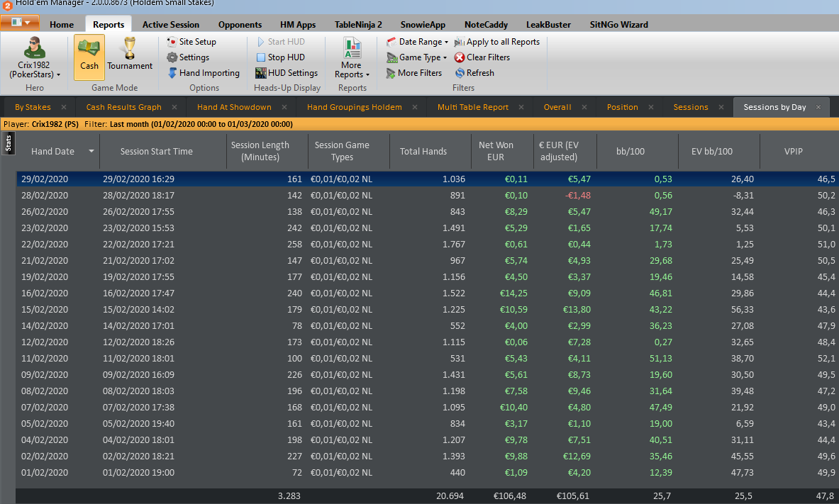
Task: Open By Stakes report tab
Action: [x=33, y=107]
